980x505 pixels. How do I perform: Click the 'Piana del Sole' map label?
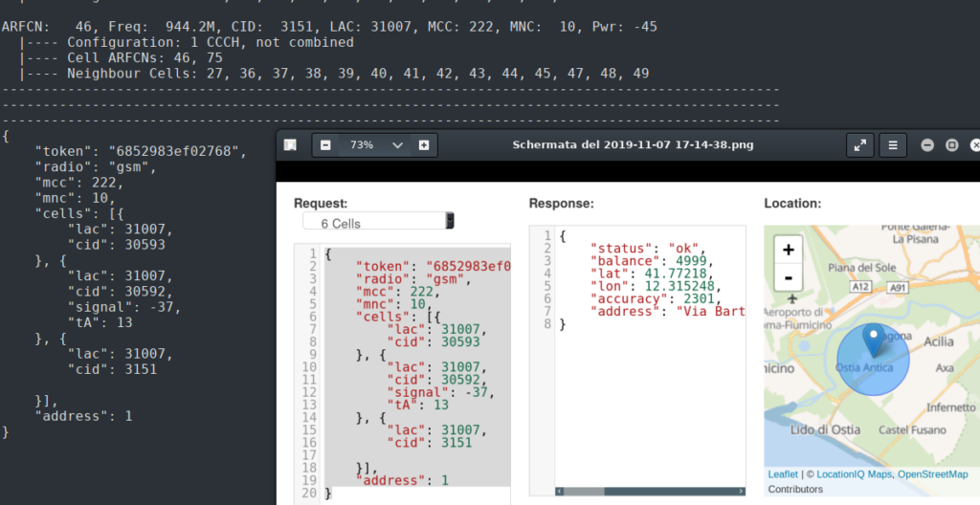[862, 268]
